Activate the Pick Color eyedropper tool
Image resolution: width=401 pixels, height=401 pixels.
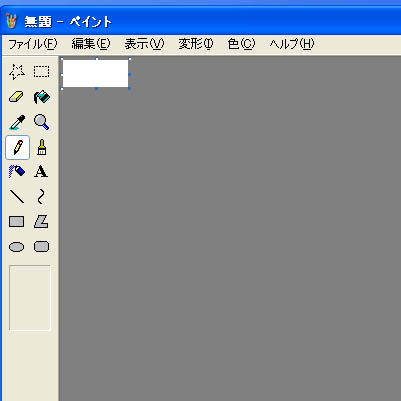tap(17, 122)
